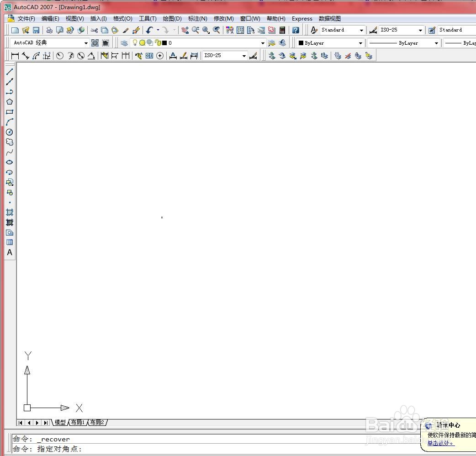
Task: Expand the ISO-25 dimension style dropdown in styles toolbar
Action: pyautogui.click(x=420, y=30)
